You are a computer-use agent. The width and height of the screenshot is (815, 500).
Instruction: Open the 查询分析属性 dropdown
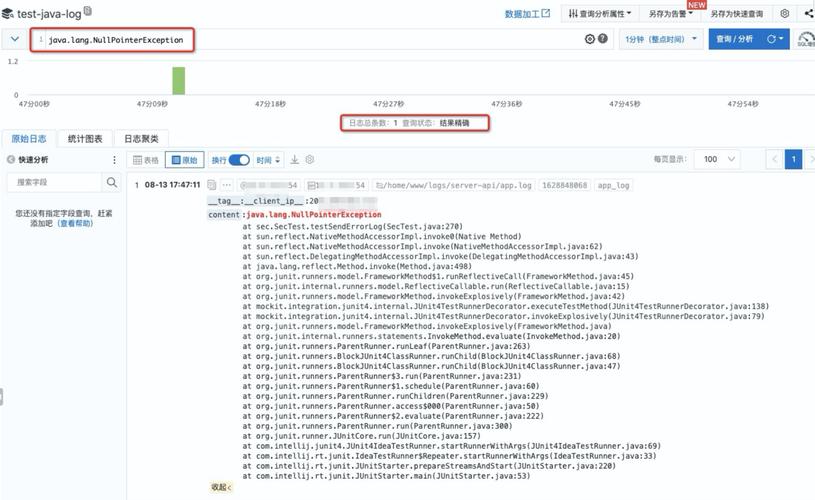click(599, 14)
